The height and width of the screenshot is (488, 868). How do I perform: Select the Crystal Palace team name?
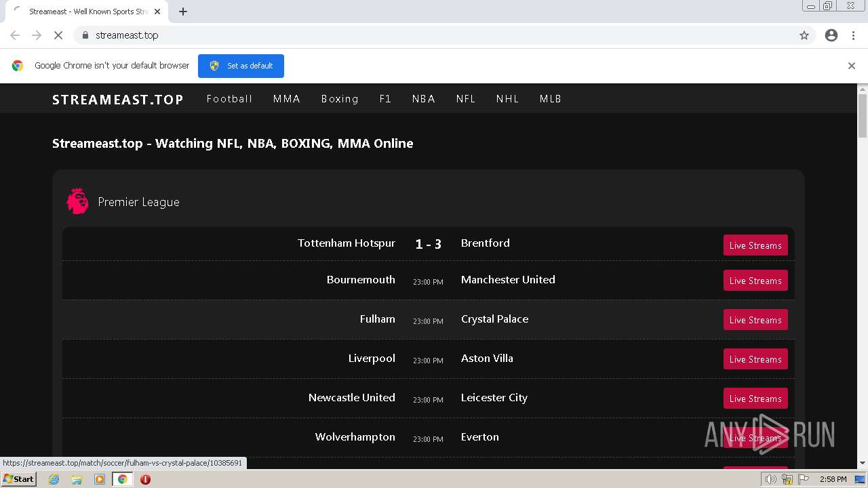coord(494,319)
